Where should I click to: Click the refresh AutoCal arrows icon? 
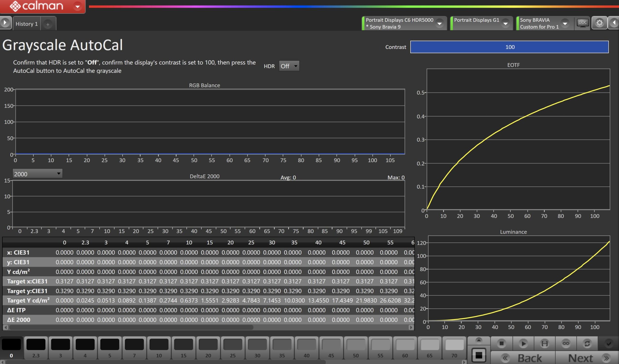click(587, 343)
